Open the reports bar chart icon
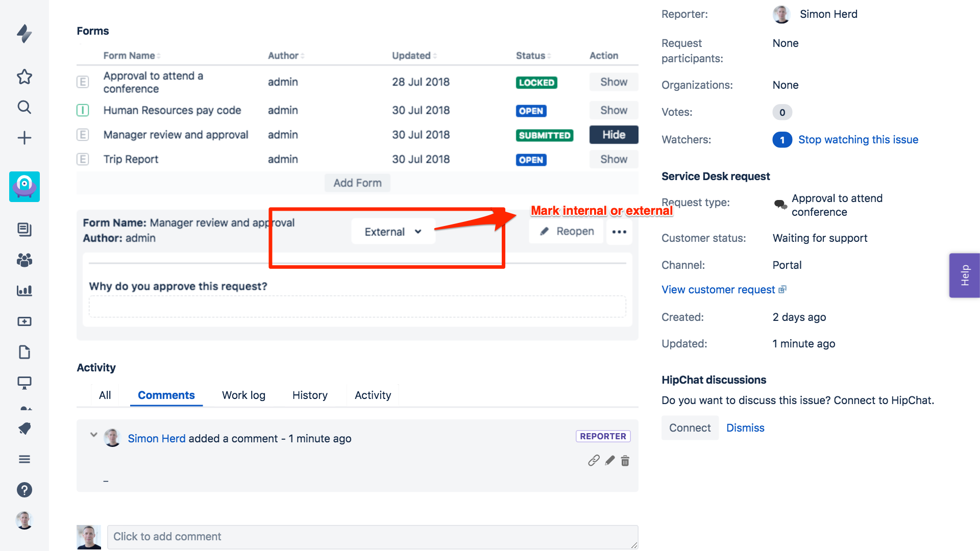Image resolution: width=980 pixels, height=551 pixels. pyautogui.click(x=24, y=291)
